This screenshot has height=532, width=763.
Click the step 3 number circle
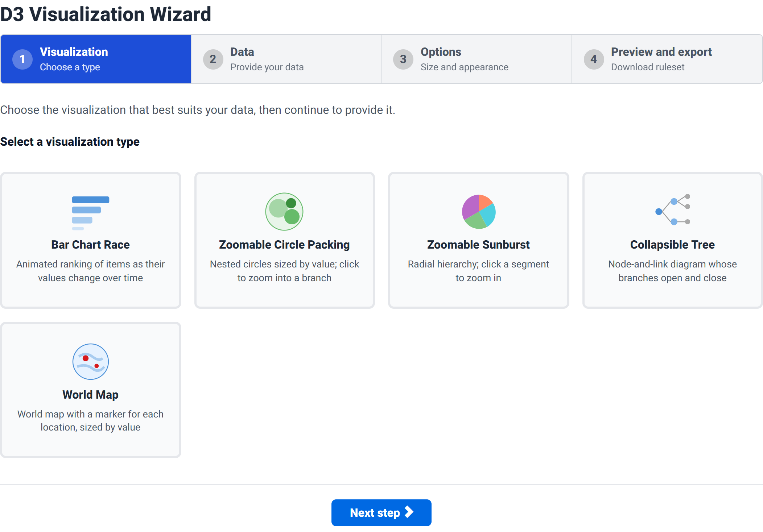(x=403, y=59)
